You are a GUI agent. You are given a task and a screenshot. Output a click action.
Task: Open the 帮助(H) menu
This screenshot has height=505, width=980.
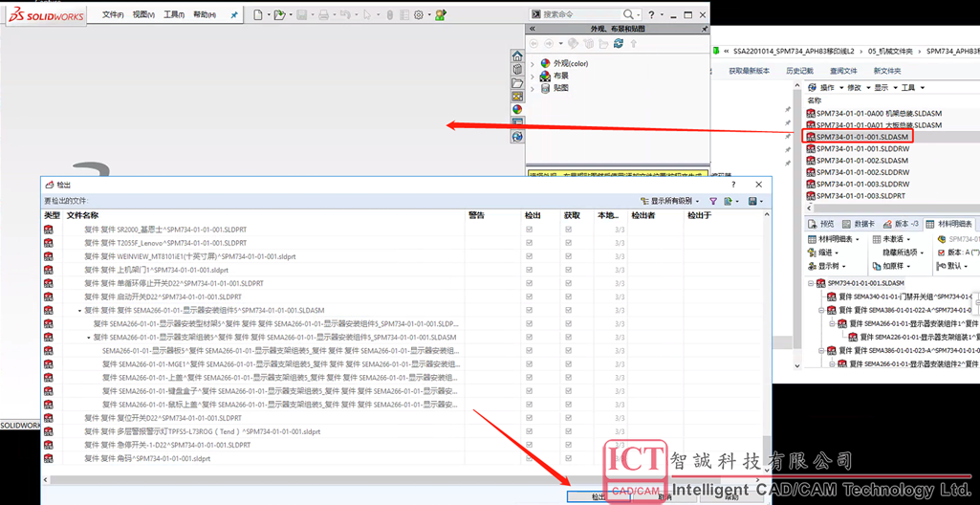pos(205,15)
